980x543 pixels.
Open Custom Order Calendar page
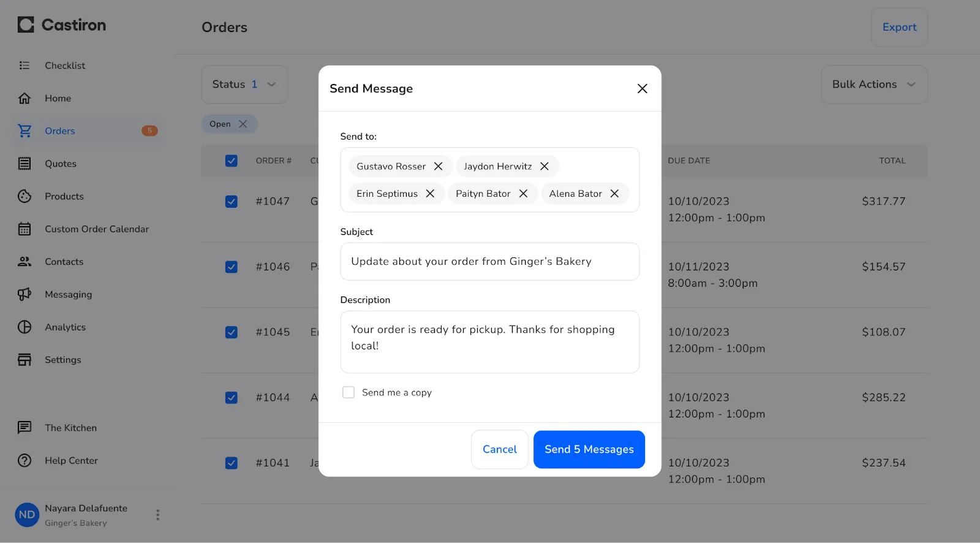click(96, 229)
